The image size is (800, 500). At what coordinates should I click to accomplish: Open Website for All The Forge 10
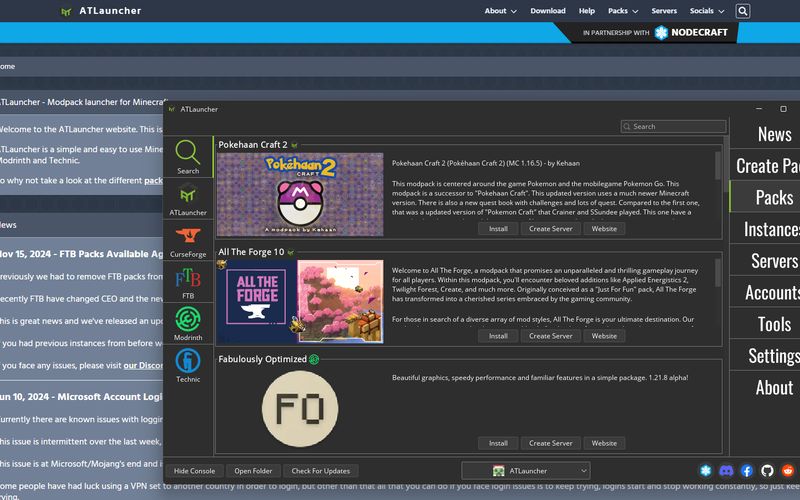click(604, 336)
